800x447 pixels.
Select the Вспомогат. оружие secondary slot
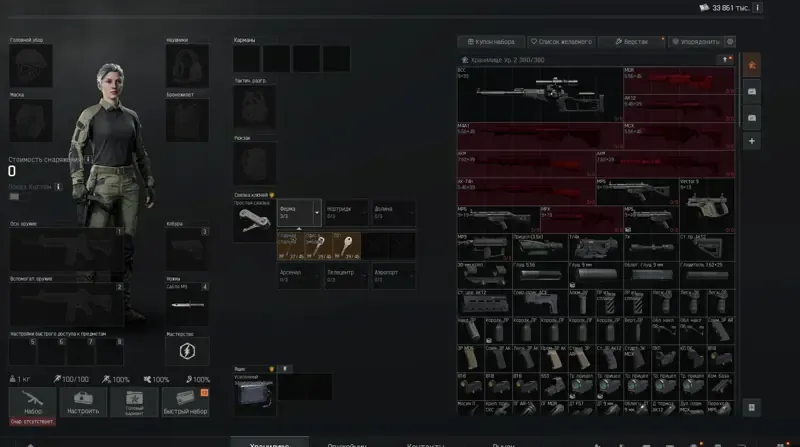click(66, 304)
